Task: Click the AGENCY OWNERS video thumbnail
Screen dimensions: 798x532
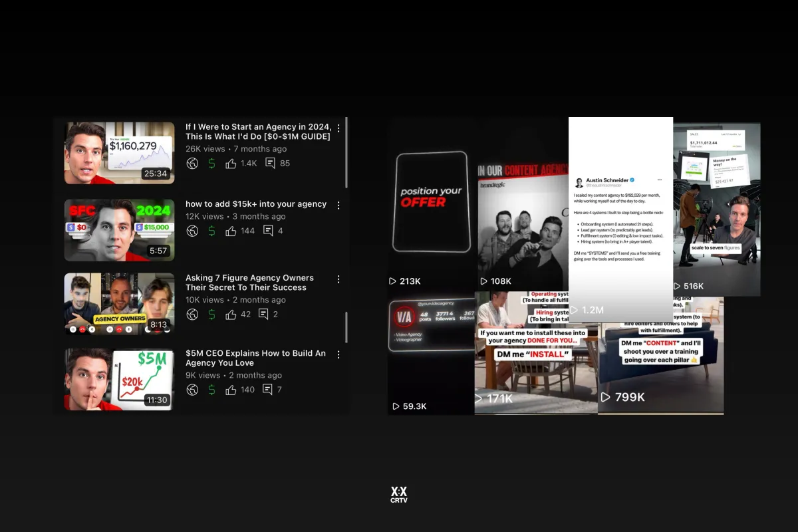Action: [120, 304]
